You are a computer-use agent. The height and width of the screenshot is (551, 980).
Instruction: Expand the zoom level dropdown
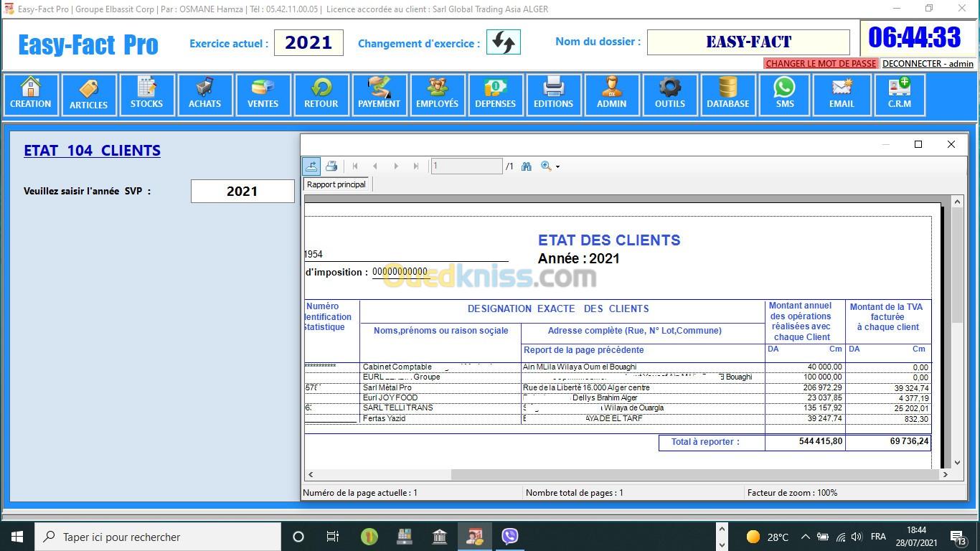click(557, 166)
